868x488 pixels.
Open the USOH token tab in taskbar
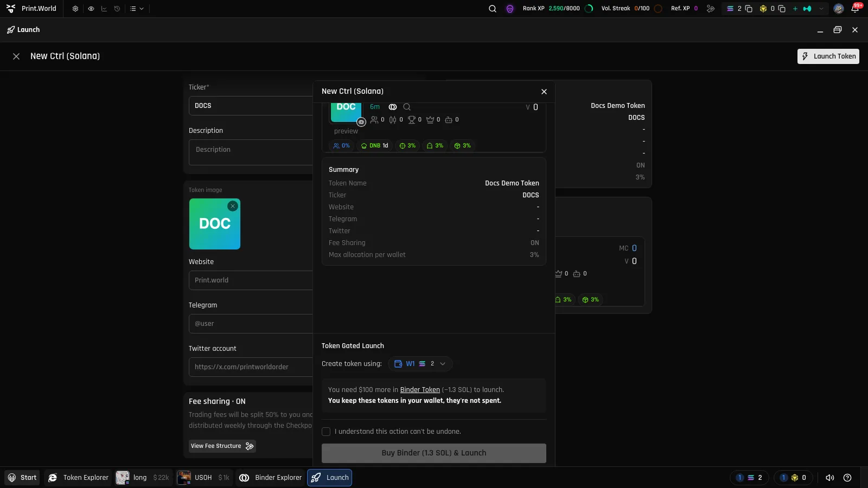coord(205,478)
